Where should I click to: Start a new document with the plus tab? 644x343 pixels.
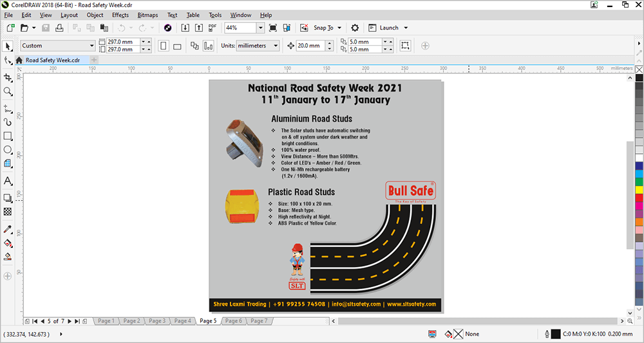pyautogui.click(x=93, y=60)
